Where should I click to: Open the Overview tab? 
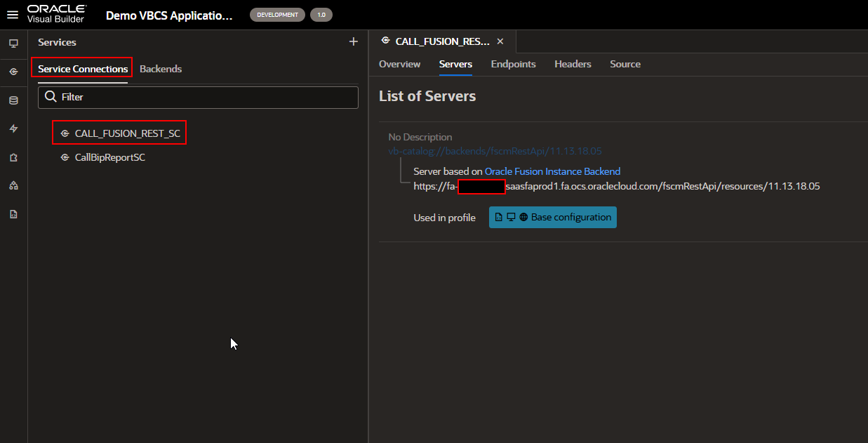400,64
